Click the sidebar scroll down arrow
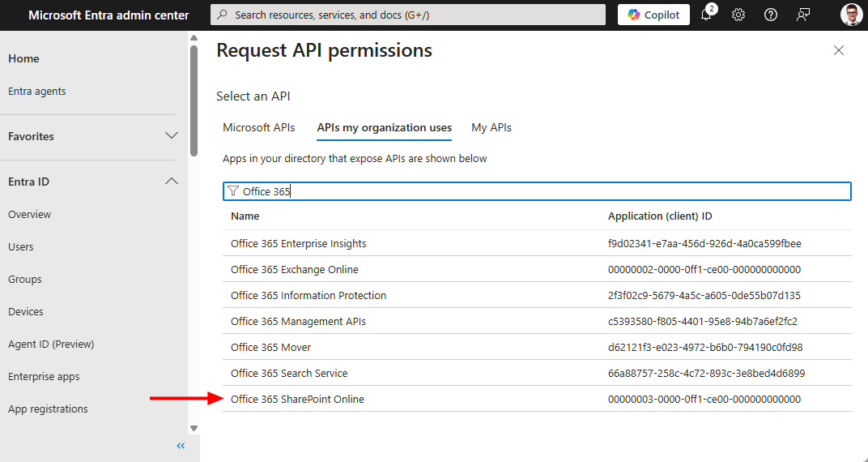Image resolution: width=868 pixels, height=462 pixels. [x=194, y=428]
